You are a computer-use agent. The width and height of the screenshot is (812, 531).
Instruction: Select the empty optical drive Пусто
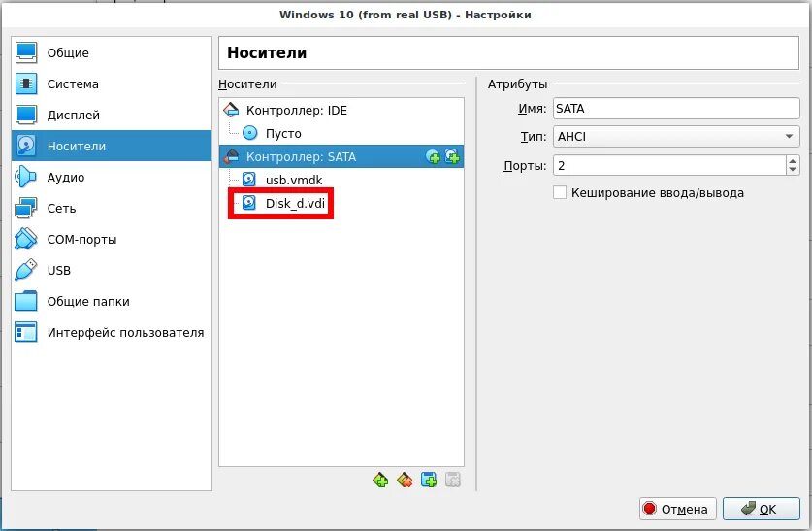[x=341, y=134]
